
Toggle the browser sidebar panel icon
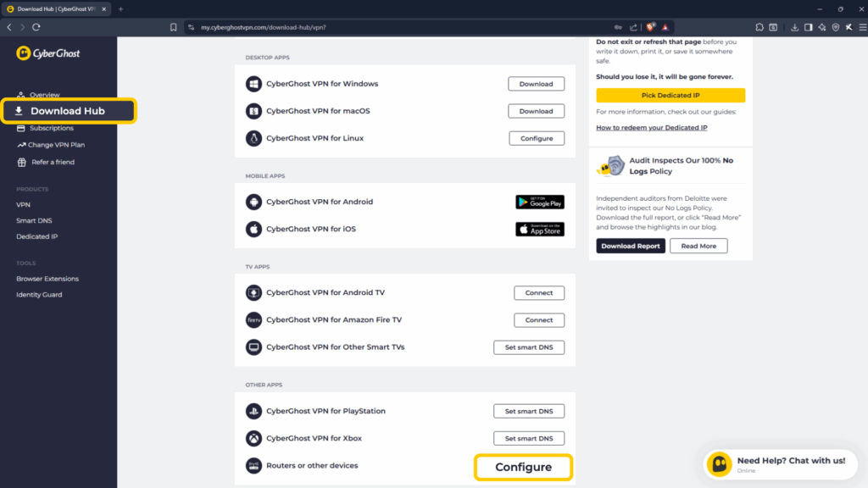tap(808, 27)
